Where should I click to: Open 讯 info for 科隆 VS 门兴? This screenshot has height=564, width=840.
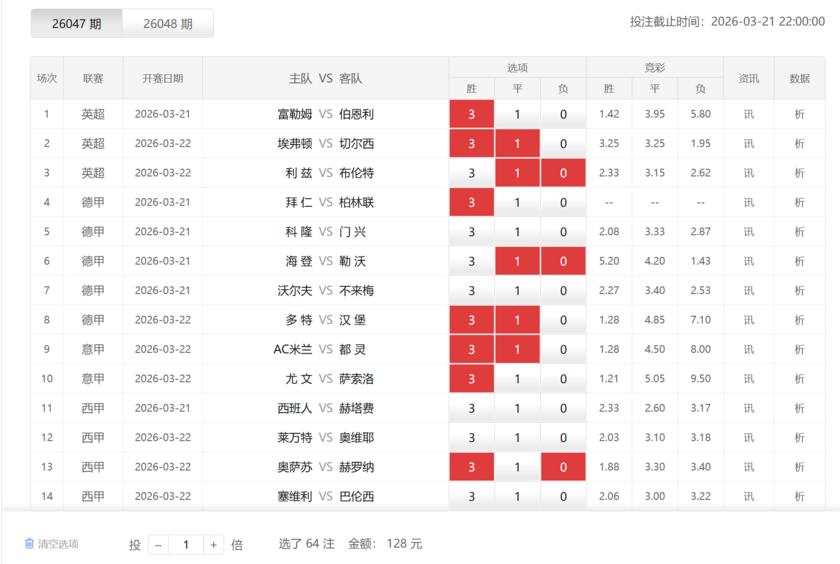(748, 232)
